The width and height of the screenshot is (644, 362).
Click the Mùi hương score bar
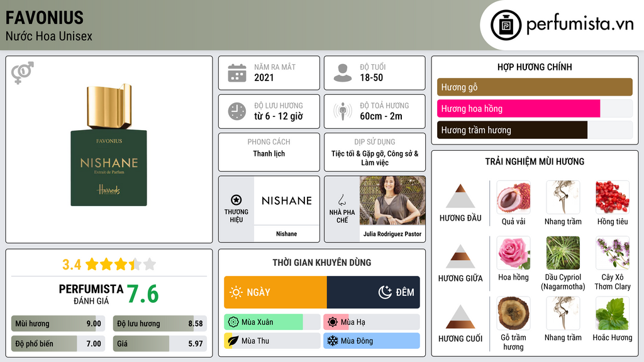(x=57, y=324)
